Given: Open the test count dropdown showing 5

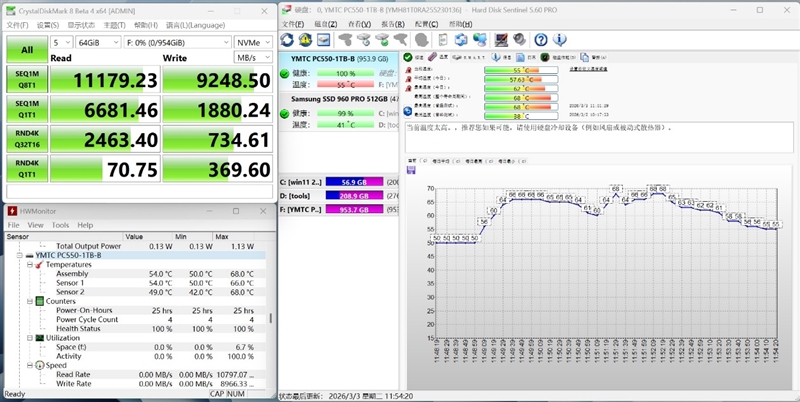Looking at the screenshot, I should (61, 42).
